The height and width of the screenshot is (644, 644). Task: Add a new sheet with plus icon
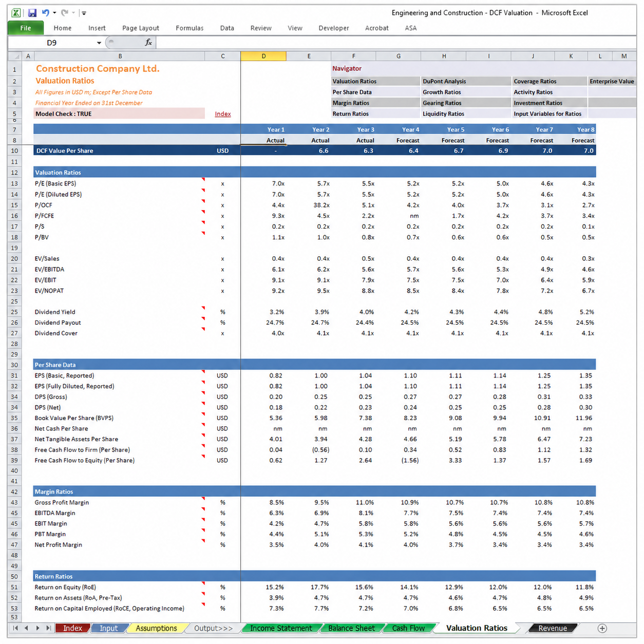[x=602, y=628]
